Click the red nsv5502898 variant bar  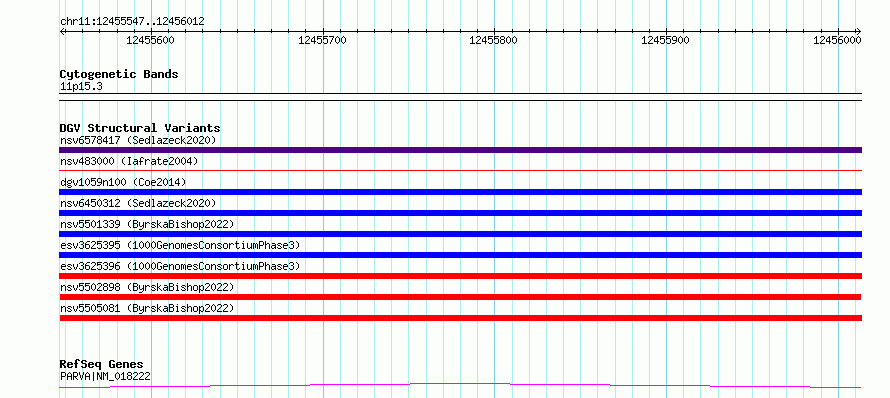coord(460,297)
